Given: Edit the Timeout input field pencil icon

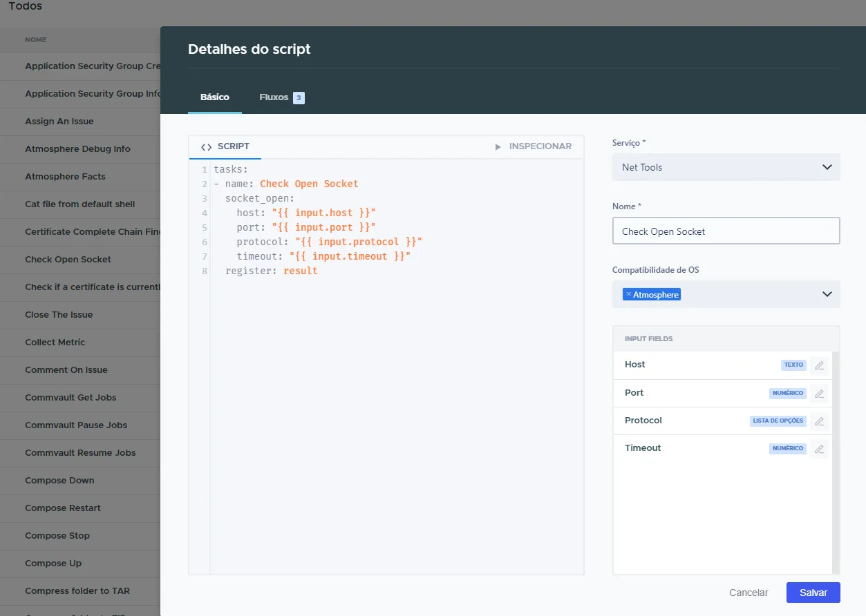Looking at the screenshot, I should 819,449.
